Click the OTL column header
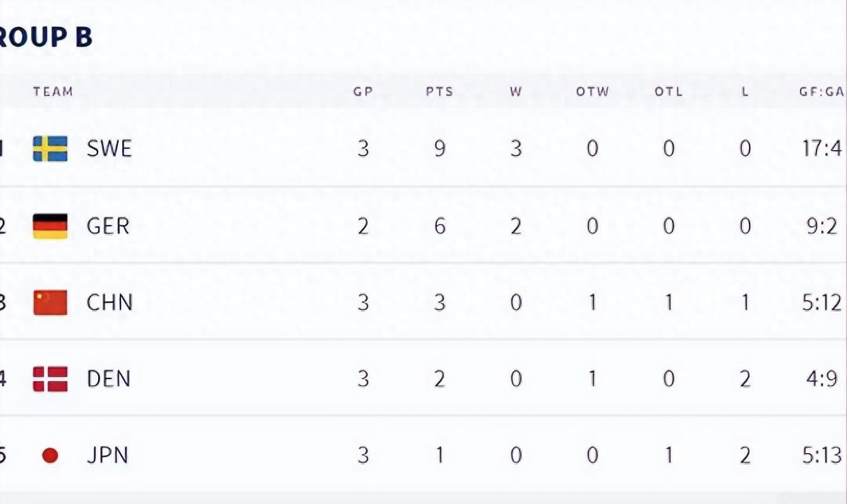Image resolution: width=847 pixels, height=504 pixels. [669, 92]
